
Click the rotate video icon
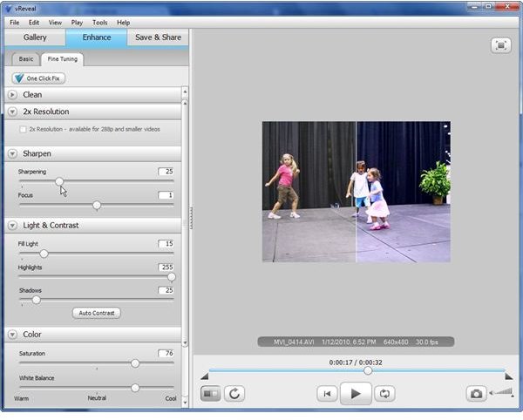(234, 394)
